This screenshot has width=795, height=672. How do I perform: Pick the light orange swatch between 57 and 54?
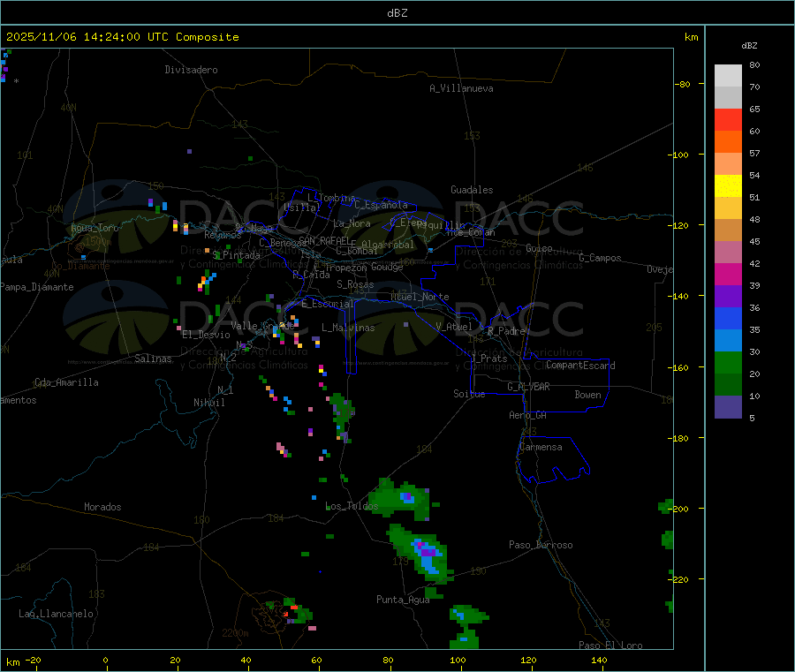click(728, 163)
